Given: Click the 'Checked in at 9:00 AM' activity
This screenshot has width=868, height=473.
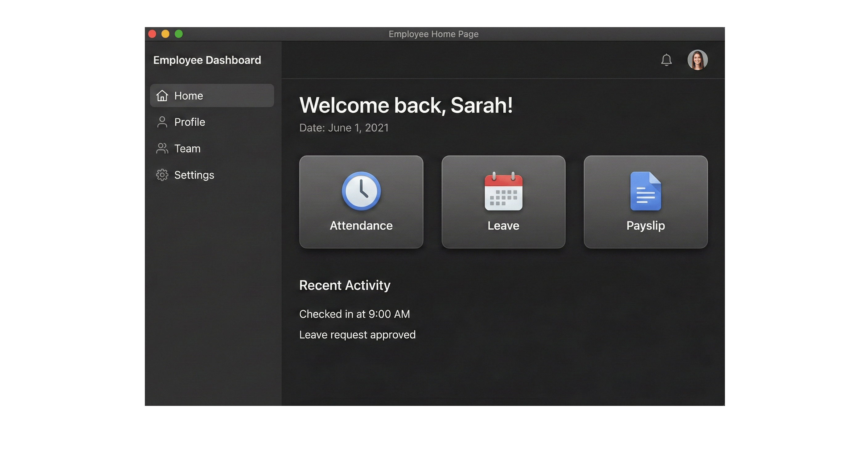Looking at the screenshot, I should 354,314.
